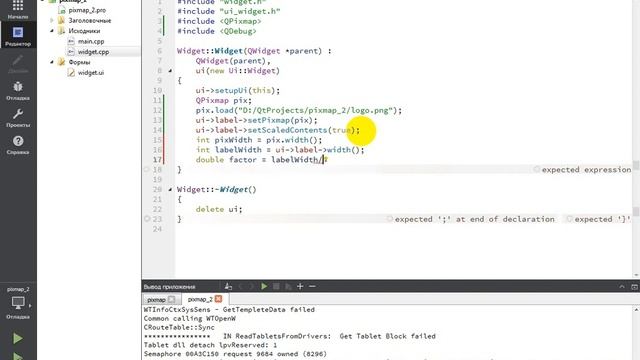Click 'int pixWidth = pix.width();' line
Image resolution: width=640 pixels, height=360 pixels.
click(259, 140)
